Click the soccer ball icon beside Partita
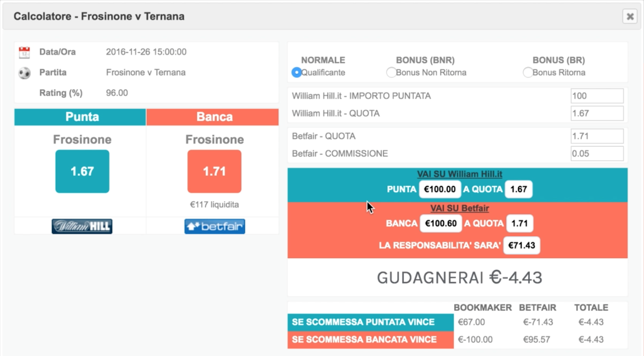The image size is (644, 356). pos(24,73)
